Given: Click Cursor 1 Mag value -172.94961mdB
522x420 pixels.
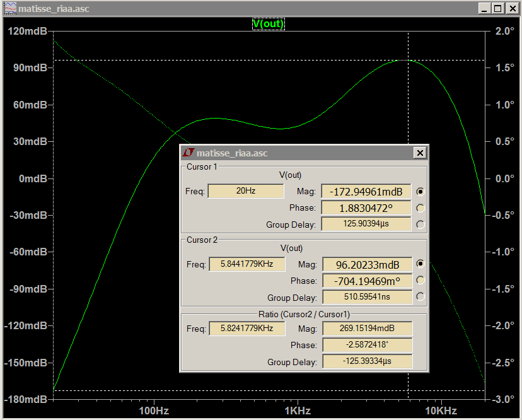Looking at the screenshot, I should [x=366, y=191].
